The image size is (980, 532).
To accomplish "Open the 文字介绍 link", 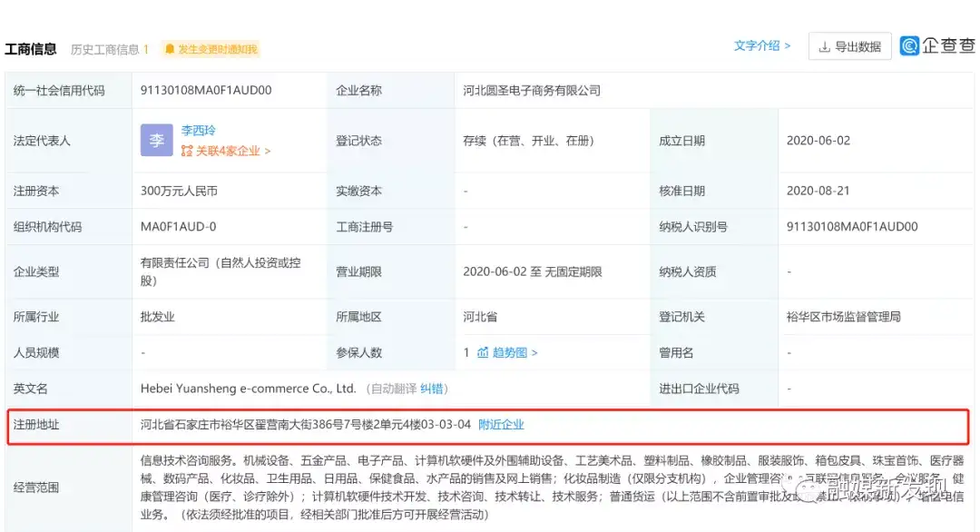I will click(x=762, y=45).
